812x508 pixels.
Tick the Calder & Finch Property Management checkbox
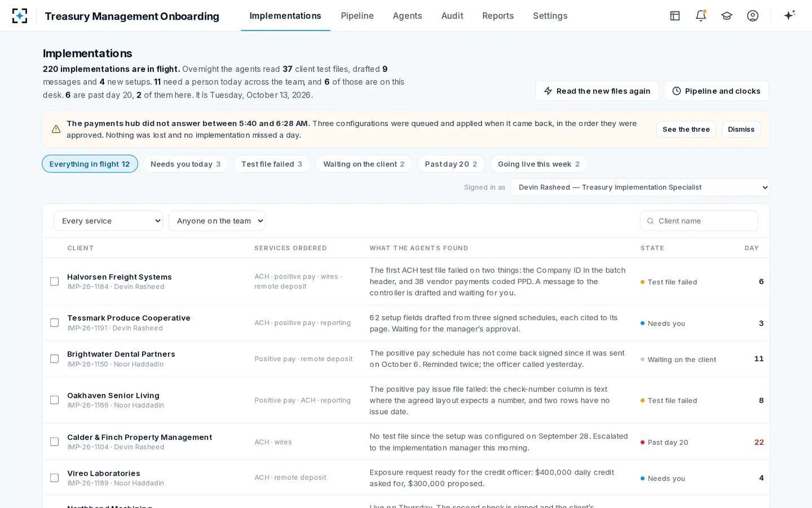point(55,442)
